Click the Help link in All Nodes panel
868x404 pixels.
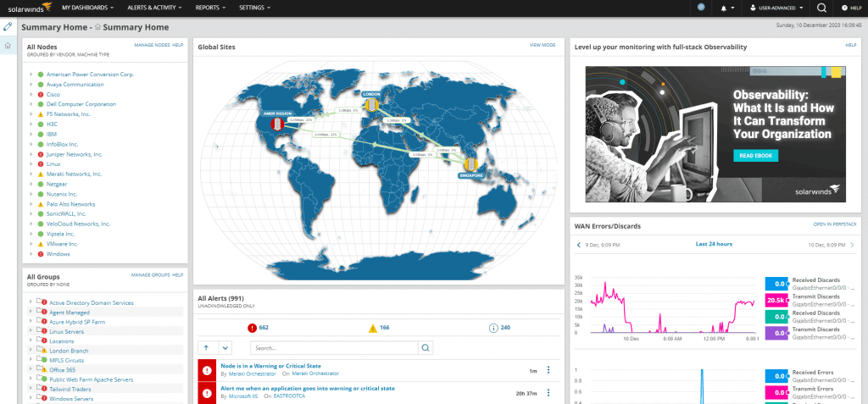point(178,45)
